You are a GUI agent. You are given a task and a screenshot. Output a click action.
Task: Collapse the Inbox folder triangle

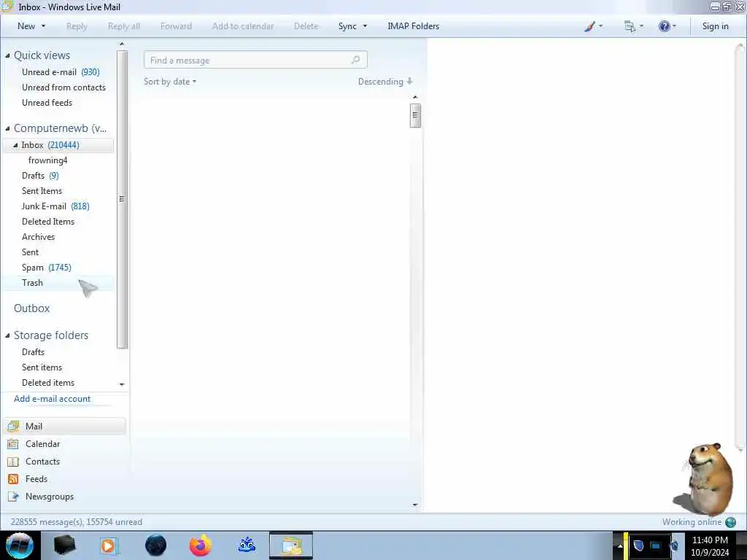pyautogui.click(x=15, y=145)
